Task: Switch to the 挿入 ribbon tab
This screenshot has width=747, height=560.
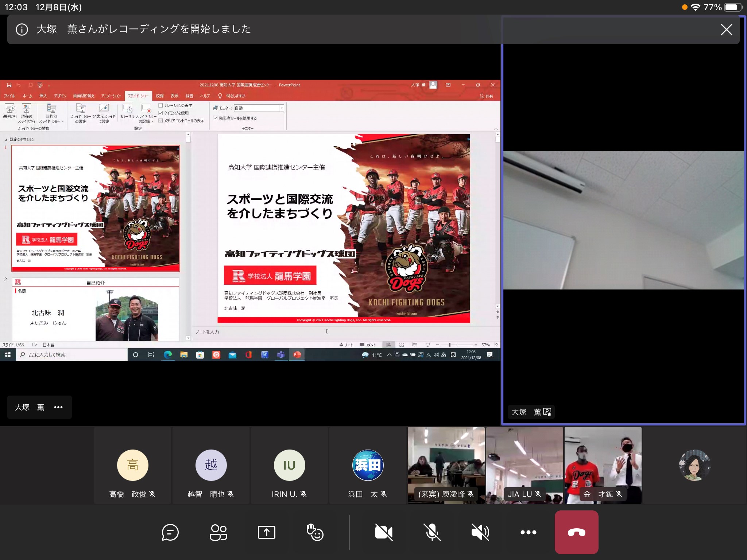Action: coord(43,96)
